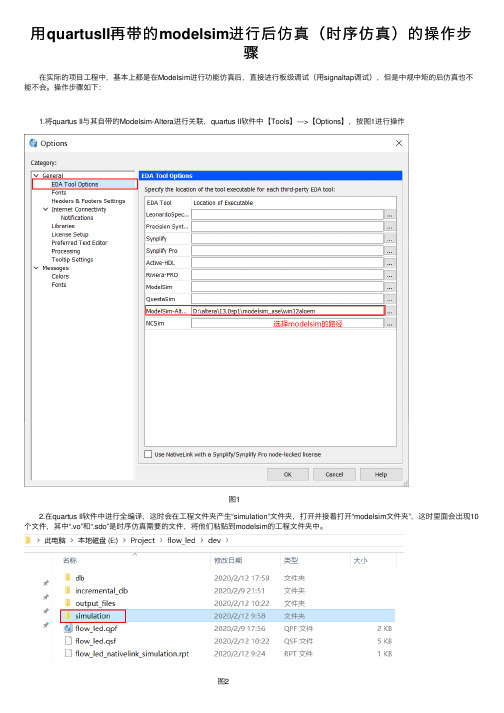Screen dimensions: 504x713
Task: Select the simulation folder
Action: [x=93, y=616]
